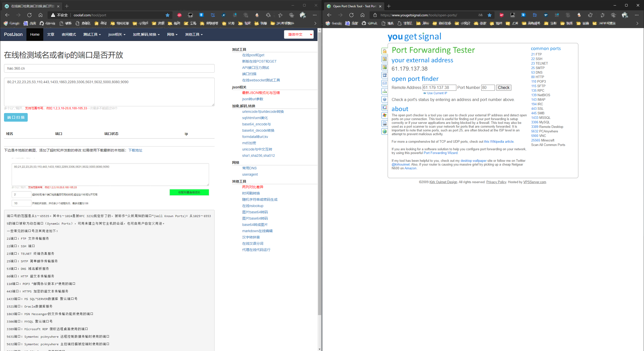Image resolution: width=644 pixels, height=351 pixels.
Task: Select the map with green arrow sidebar icon
Action: pos(384,67)
